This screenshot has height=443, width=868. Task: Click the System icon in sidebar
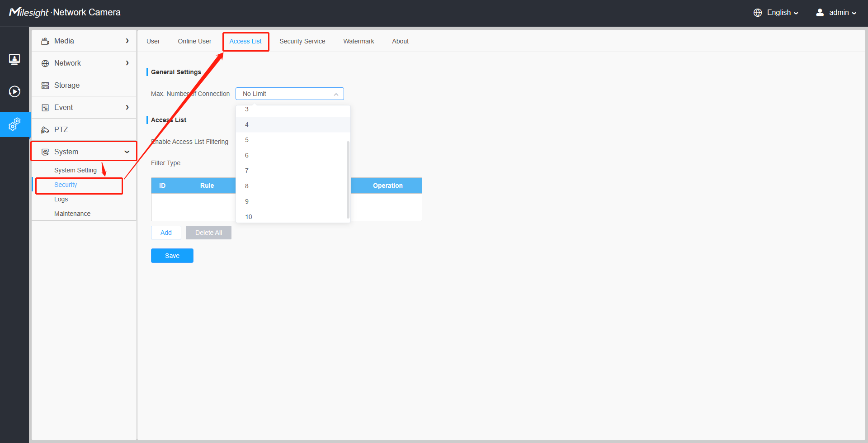coord(45,152)
